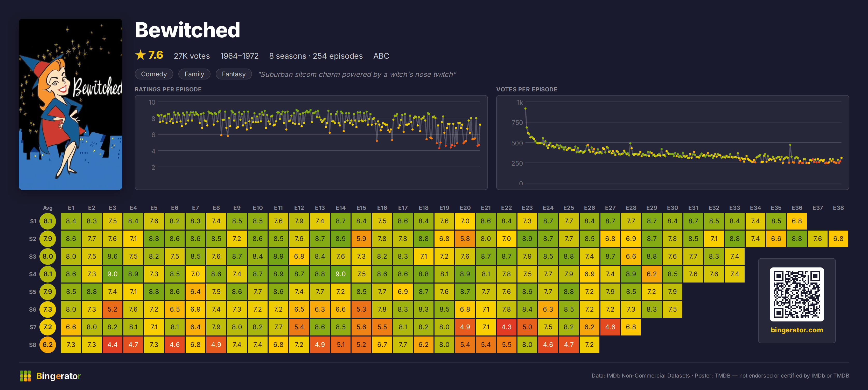This screenshot has height=390, width=868.
Task: Click the S5 row label
Action: coord(32,292)
